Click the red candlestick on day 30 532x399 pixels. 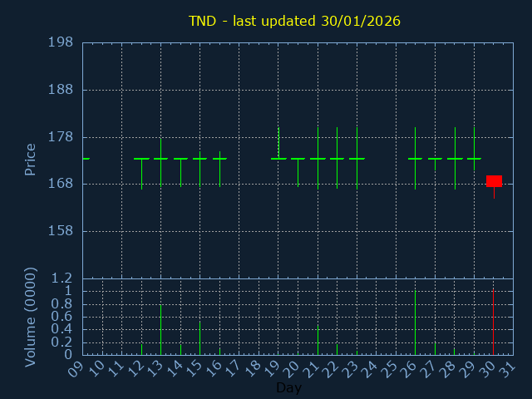coord(494,181)
